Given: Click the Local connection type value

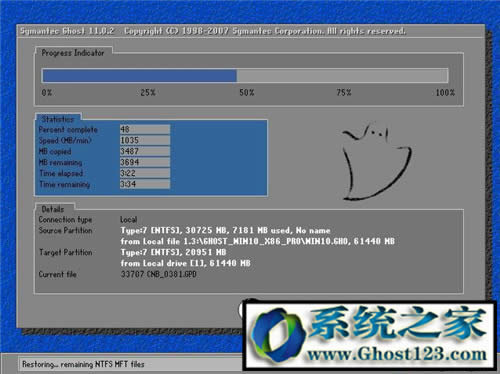Looking at the screenshot, I should 129,220.
